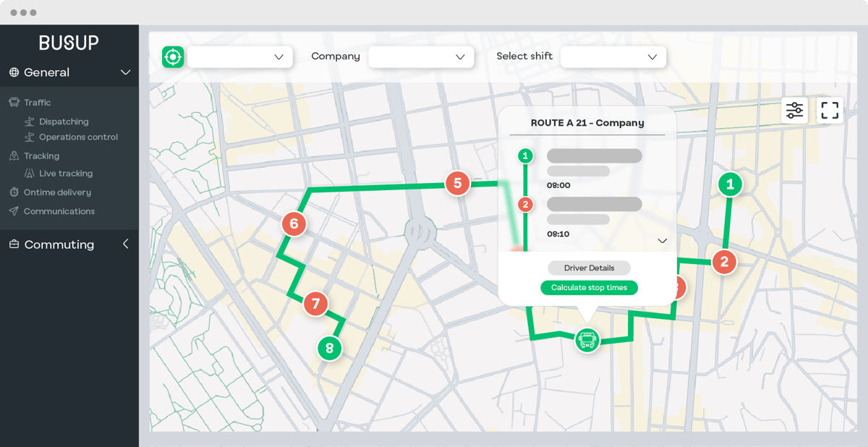
Task: Toggle fullscreen map view
Action: point(830,110)
